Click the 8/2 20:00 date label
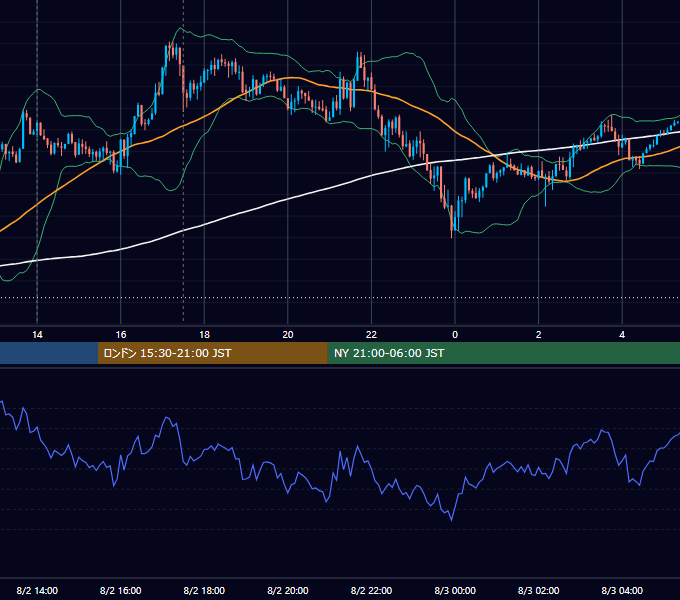 click(x=288, y=590)
